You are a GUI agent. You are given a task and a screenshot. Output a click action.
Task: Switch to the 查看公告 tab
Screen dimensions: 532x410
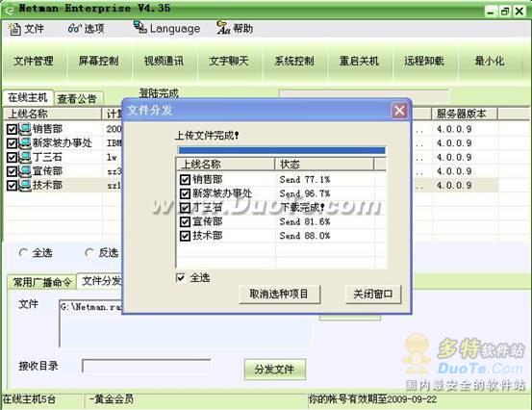[77, 99]
